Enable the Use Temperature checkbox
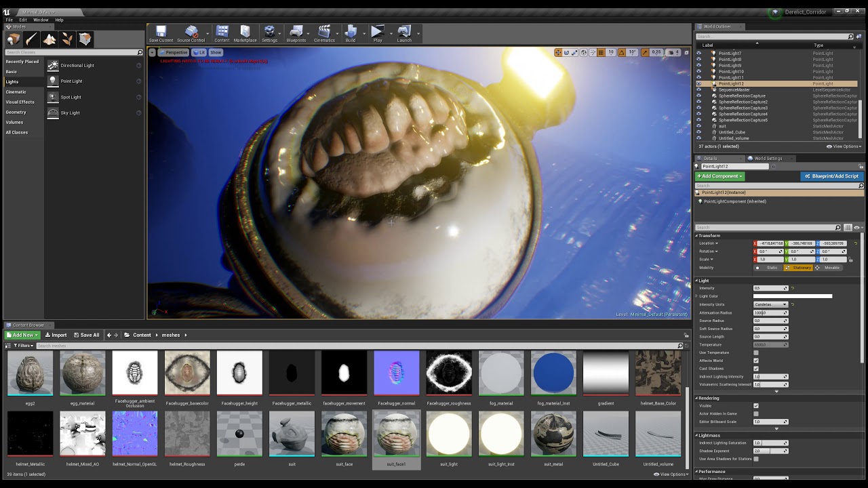The image size is (868, 488). 756,352
